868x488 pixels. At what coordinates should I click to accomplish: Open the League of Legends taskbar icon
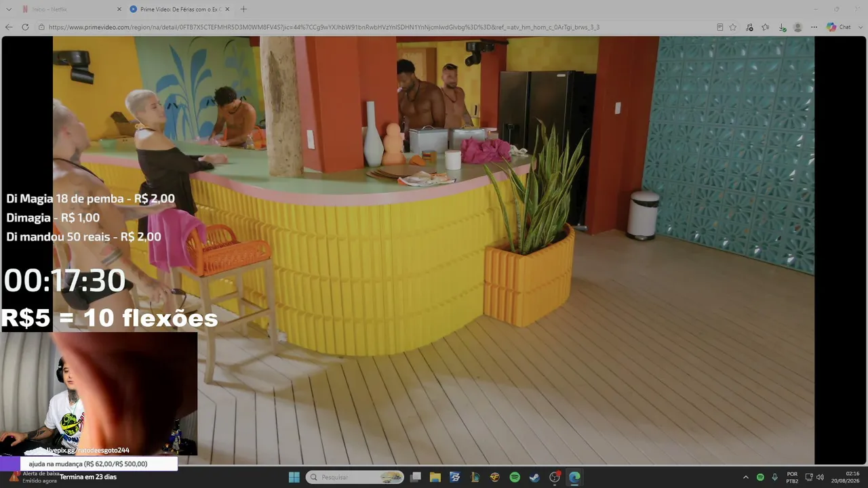coord(475,477)
